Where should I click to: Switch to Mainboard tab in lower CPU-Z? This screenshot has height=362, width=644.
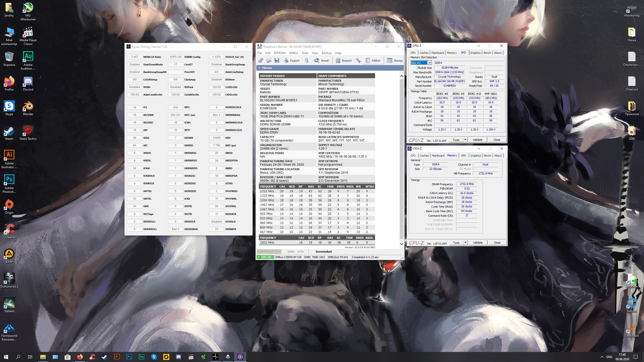pyautogui.click(x=438, y=156)
